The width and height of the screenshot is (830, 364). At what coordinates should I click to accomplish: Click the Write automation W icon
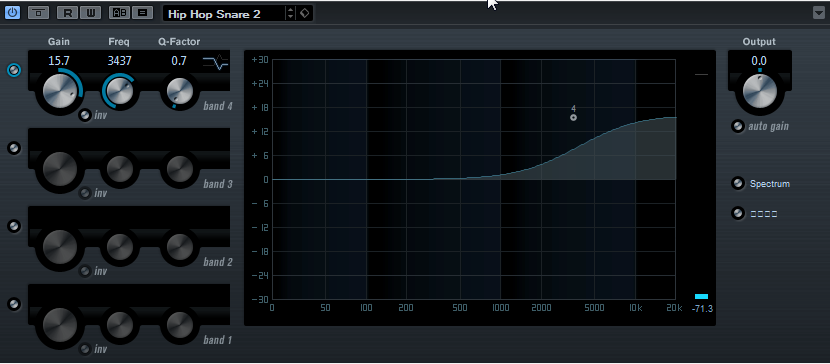(x=91, y=13)
